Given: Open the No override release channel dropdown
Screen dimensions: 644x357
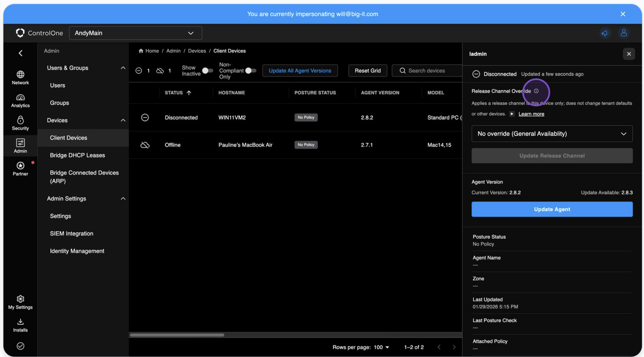Looking at the screenshot, I should (x=552, y=134).
